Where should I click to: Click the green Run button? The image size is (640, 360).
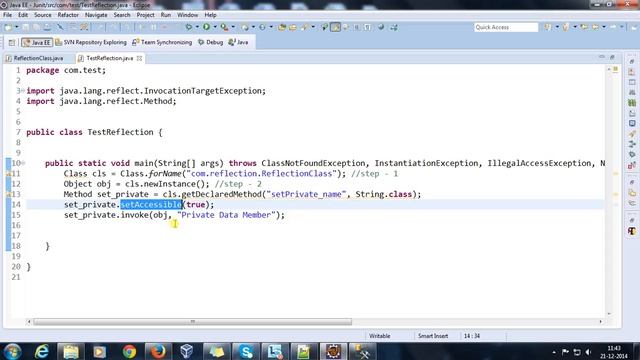[207, 27]
